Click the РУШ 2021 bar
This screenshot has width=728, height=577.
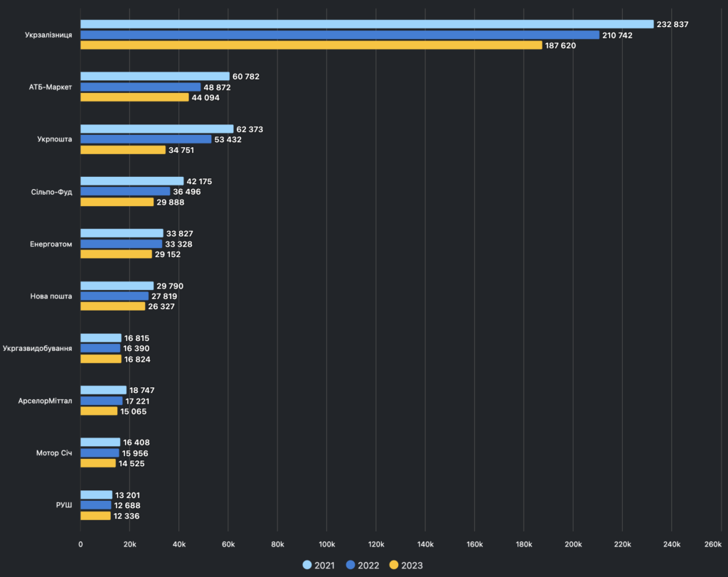(x=97, y=495)
